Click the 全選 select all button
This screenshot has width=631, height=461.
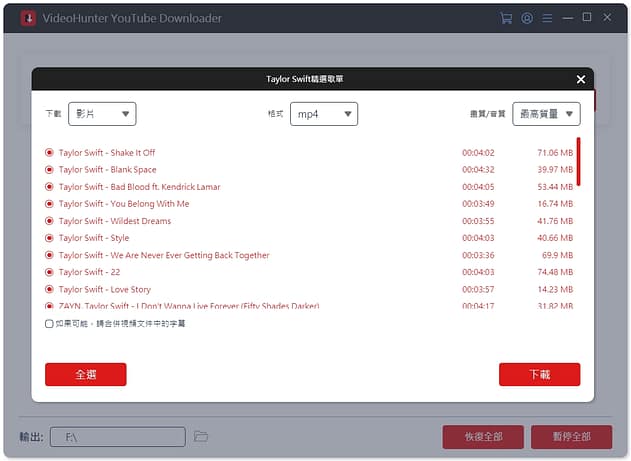86,375
